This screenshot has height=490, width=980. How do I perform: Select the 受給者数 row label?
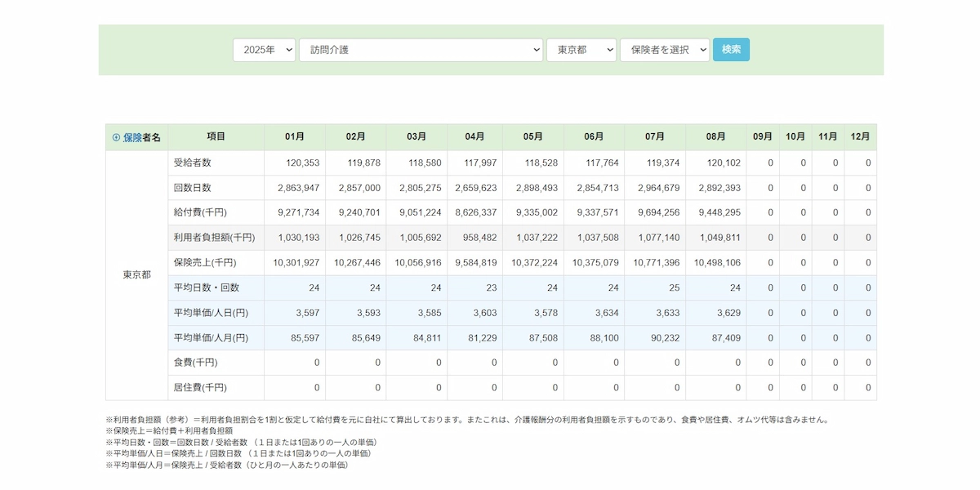[x=193, y=163]
